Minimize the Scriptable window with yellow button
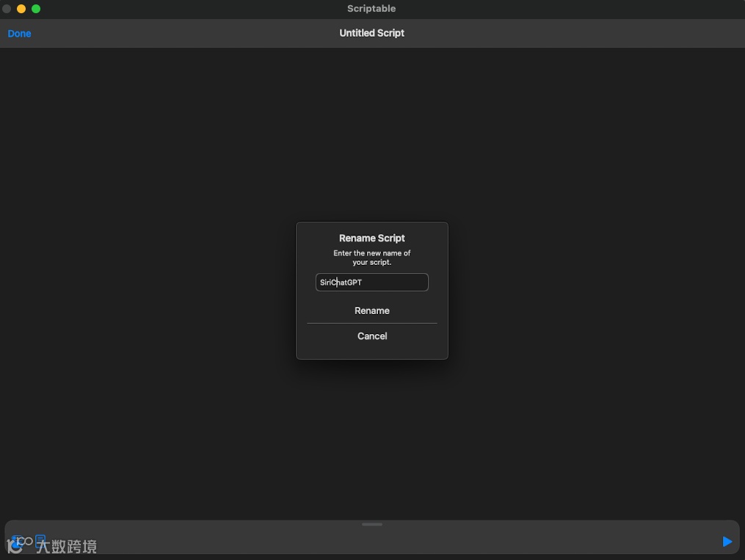 click(21, 9)
